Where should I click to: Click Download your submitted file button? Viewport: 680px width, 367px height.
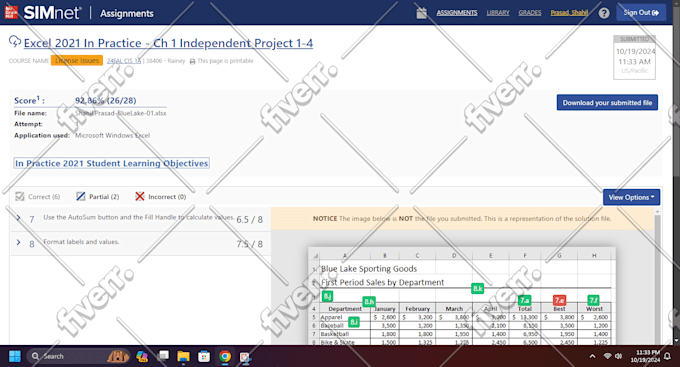pyautogui.click(x=607, y=102)
